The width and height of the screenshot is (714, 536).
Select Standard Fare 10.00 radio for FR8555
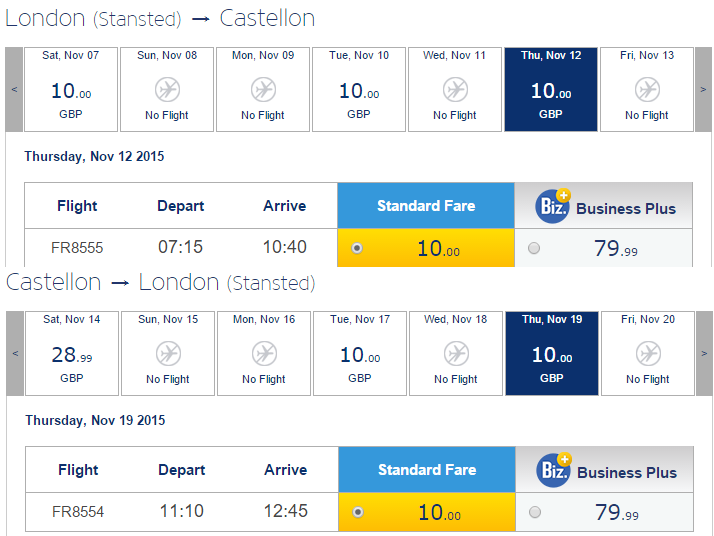click(357, 248)
